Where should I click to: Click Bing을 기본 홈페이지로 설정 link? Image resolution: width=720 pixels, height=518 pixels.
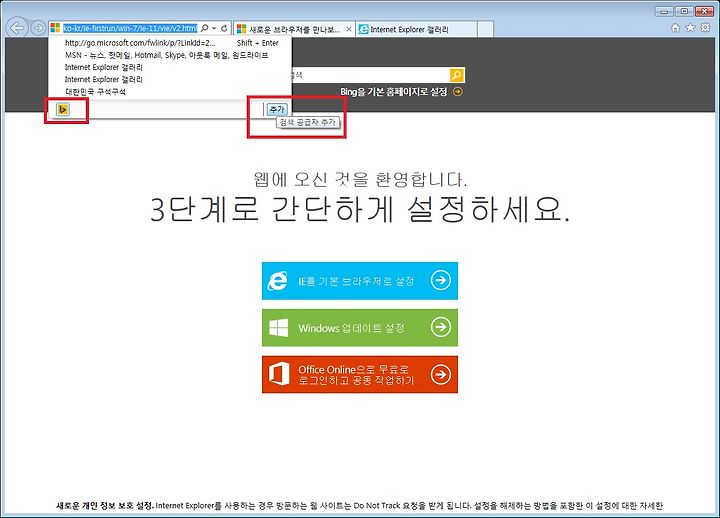tap(394, 92)
